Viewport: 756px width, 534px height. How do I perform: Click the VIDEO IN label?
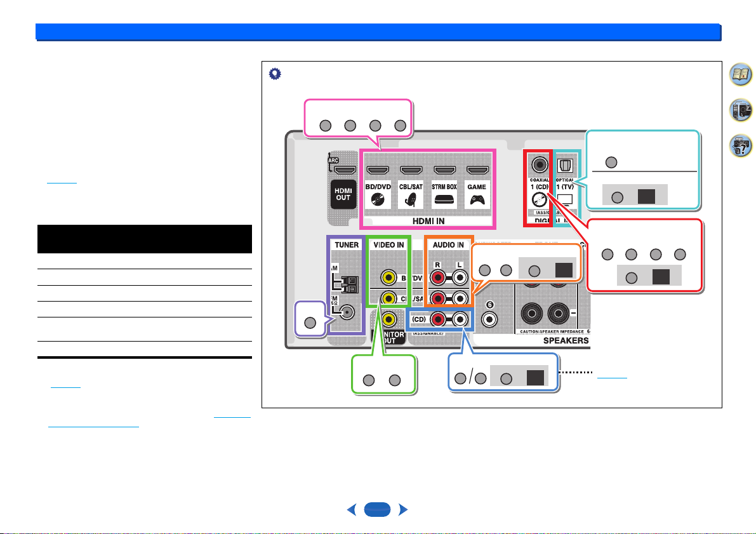click(388, 245)
